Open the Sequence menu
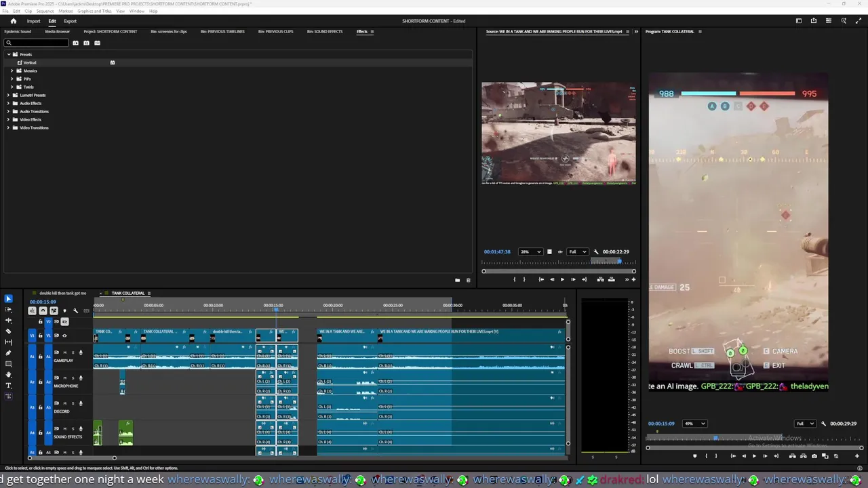The height and width of the screenshot is (488, 868). coord(45,11)
